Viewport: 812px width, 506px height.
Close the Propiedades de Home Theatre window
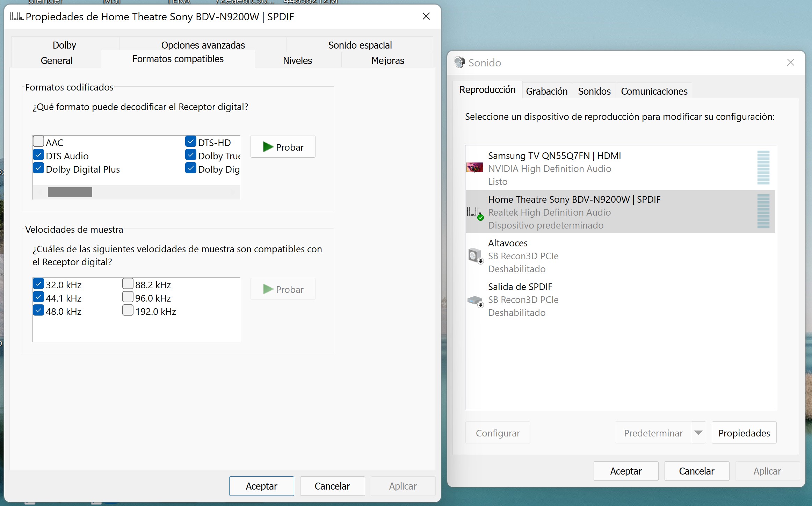(x=426, y=16)
